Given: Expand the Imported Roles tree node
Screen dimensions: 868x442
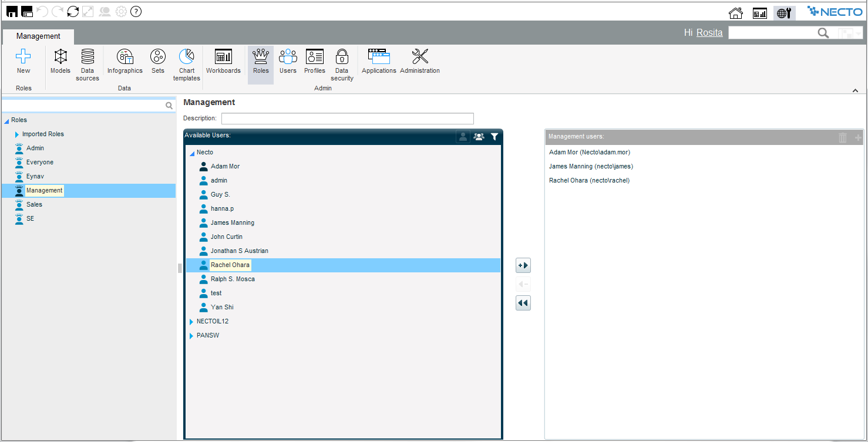Looking at the screenshot, I should [x=17, y=134].
